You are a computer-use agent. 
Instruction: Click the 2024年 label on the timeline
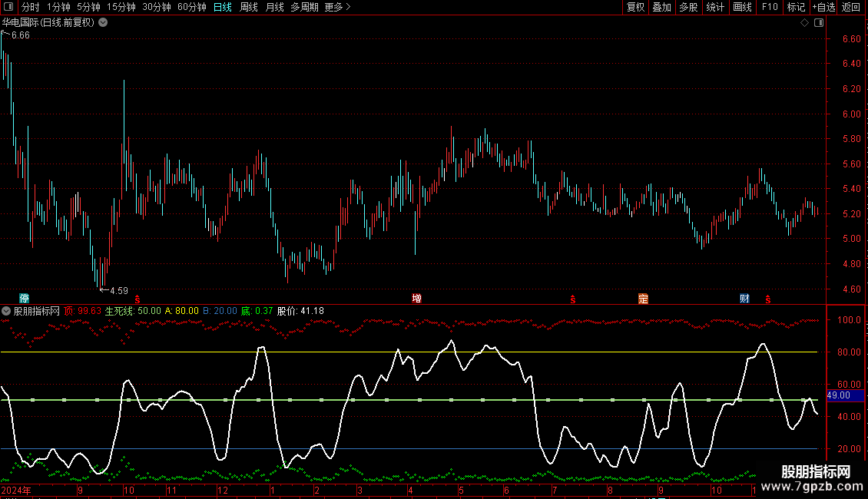pyautogui.click(x=17, y=490)
